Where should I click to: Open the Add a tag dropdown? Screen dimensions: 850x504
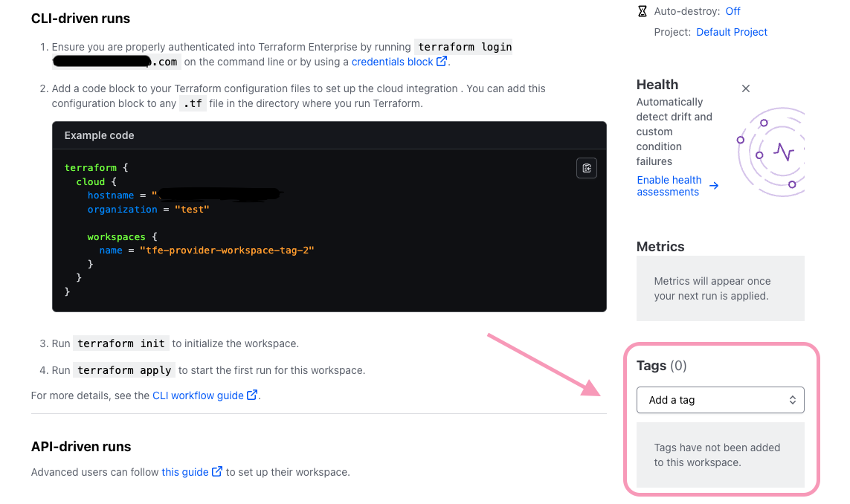point(719,400)
